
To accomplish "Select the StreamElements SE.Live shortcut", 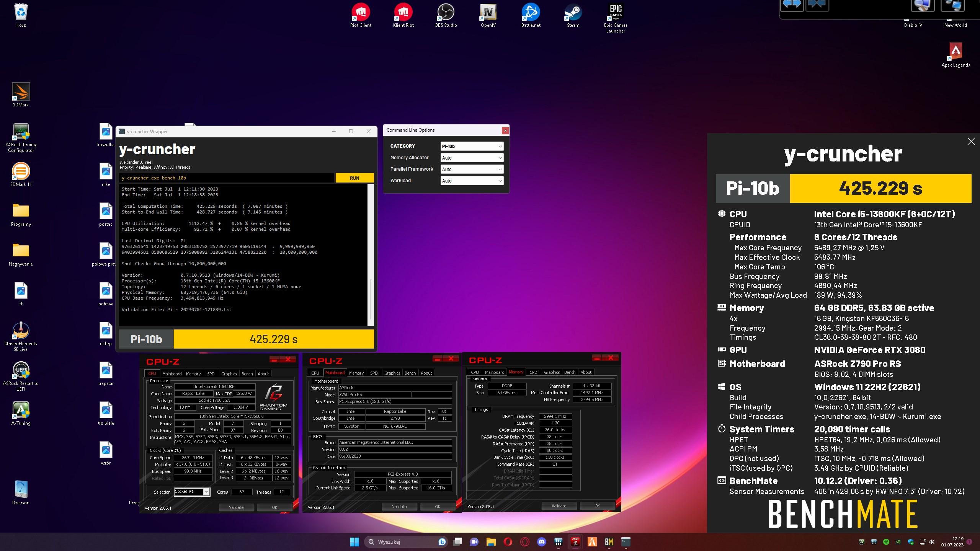I will (21, 337).
